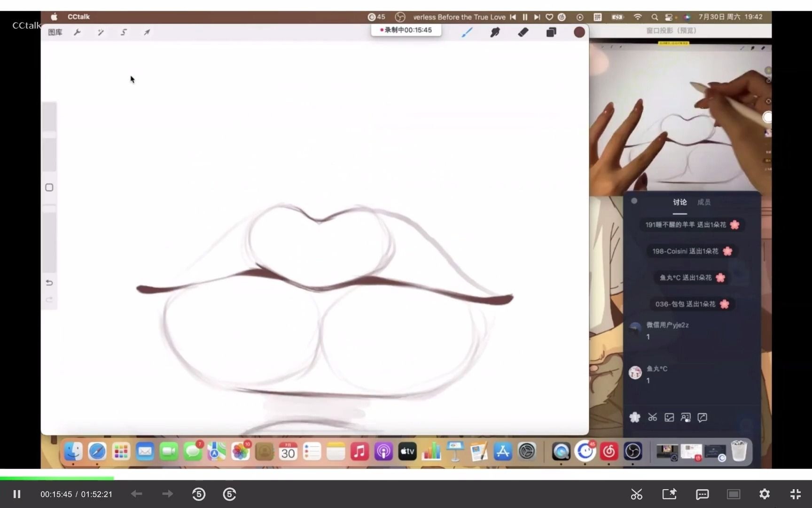This screenshot has height=508, width=812.
Task: Select the Procreate S-shaped selection tool
Action: pos(124,32)
